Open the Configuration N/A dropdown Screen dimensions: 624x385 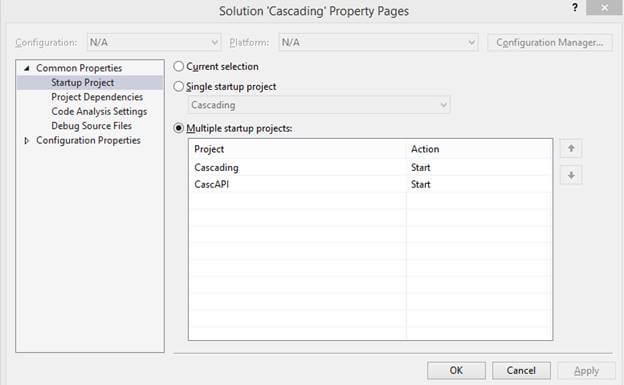pyautogui.click(x=154, y=42)
